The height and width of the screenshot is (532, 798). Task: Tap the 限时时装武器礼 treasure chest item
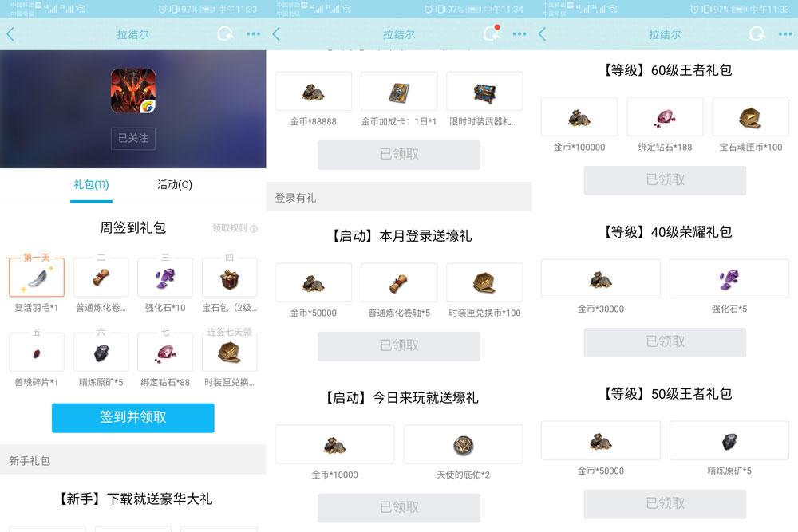484,91
